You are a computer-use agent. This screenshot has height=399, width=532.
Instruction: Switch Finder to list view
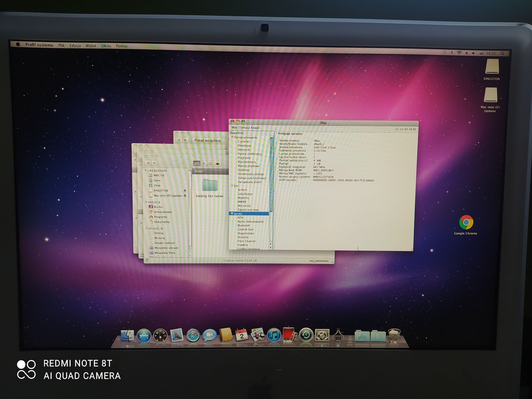point(203,164)
